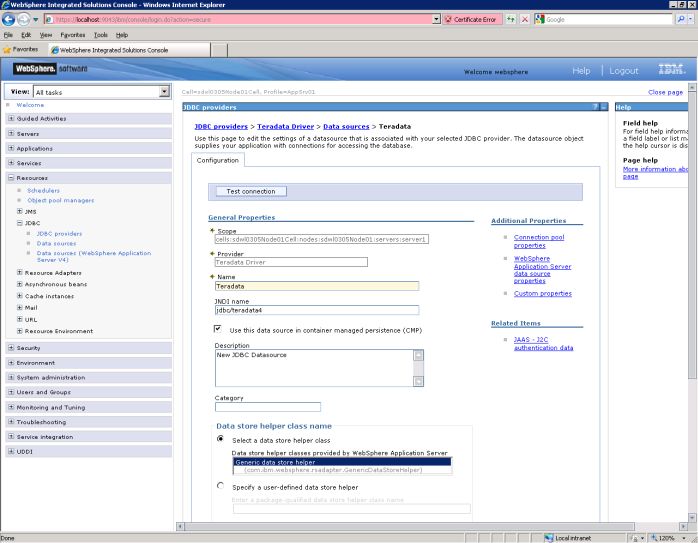Open Object pool managers navigation link
Image resolution: width=698 pixels, height=543 pixels.
pyautogui.click(x=61, y=200)
